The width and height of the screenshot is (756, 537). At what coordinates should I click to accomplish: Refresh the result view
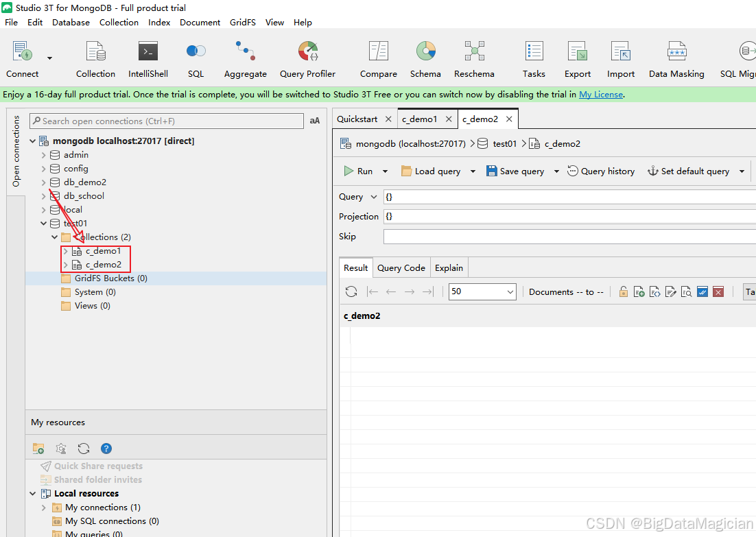click(351, 291)
